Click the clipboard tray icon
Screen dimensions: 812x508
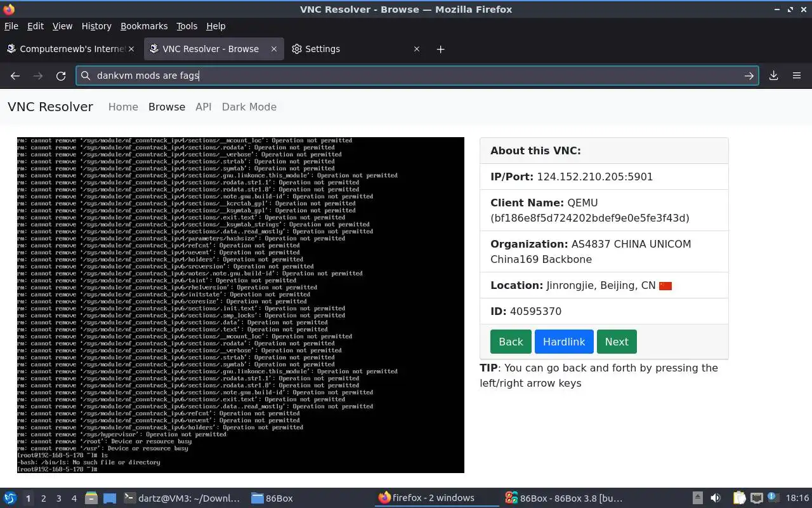[x=740, y=498]
